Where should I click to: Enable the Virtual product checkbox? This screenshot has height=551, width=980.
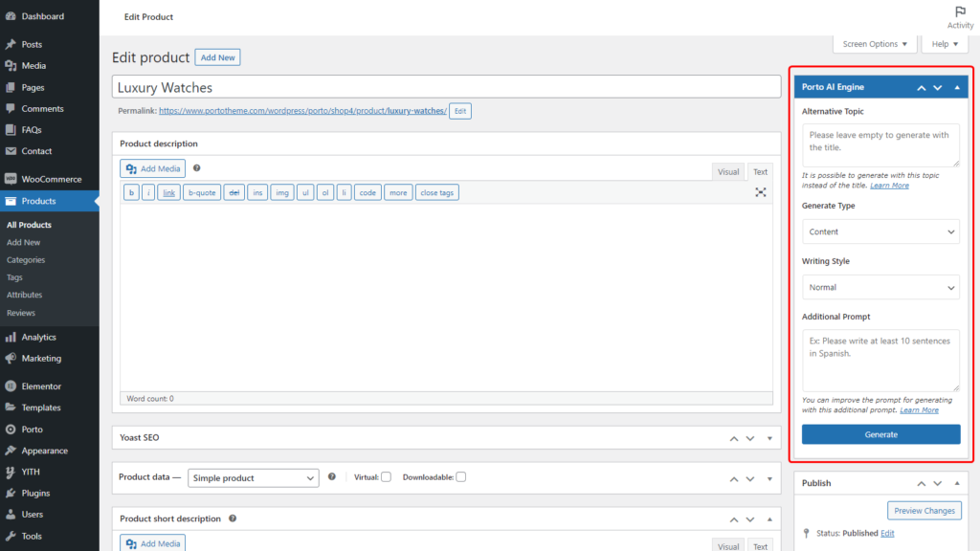coord(386,477)
